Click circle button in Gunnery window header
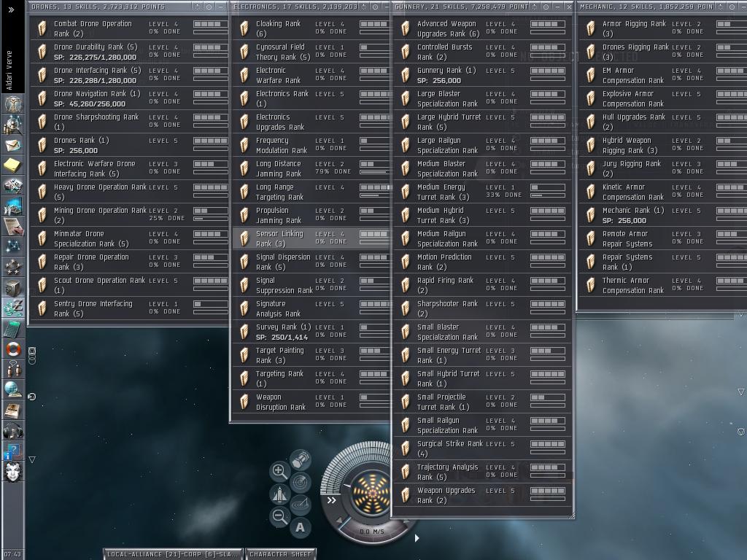747x560 pixels. pyautogui.click(x=546, y=7)
